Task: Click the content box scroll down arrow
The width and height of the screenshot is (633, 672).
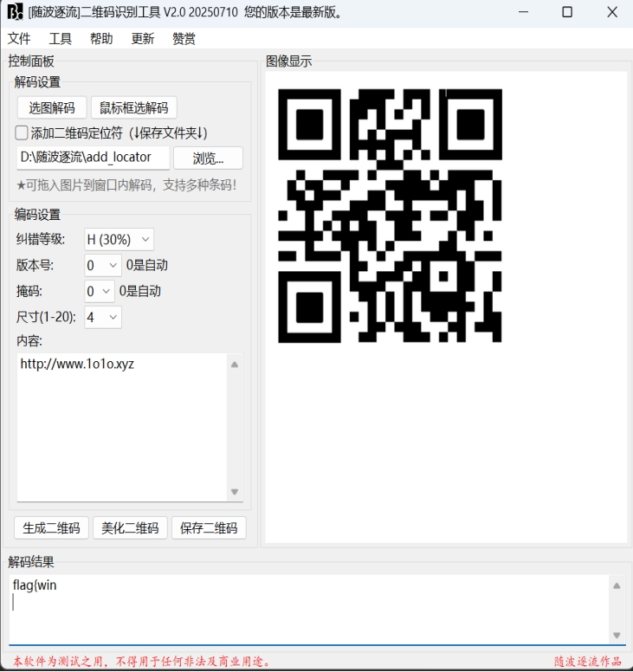Action: click(235, 491)
